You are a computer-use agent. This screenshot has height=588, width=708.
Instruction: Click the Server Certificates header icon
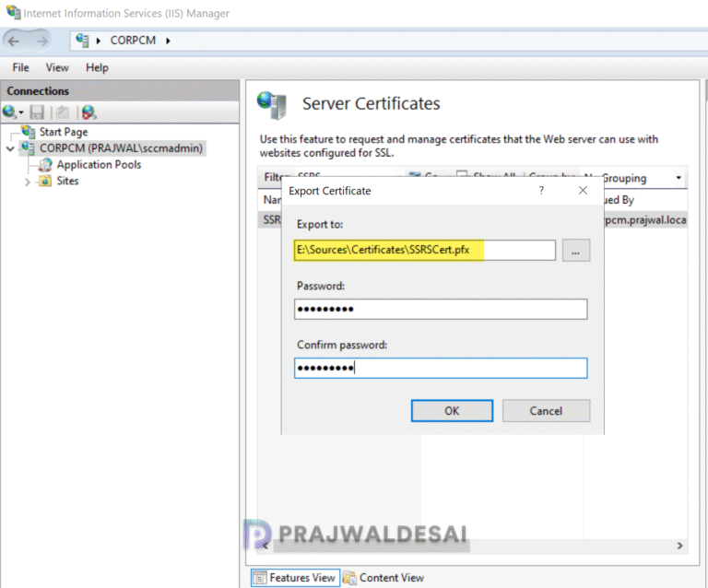(272, 105)
